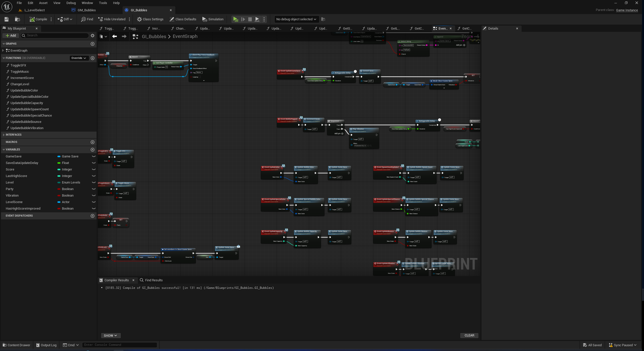Image resolution: width=644 pixels, height=351 pixels.
Task: Open compile options three-dot menu
Action: coord(51,19)
